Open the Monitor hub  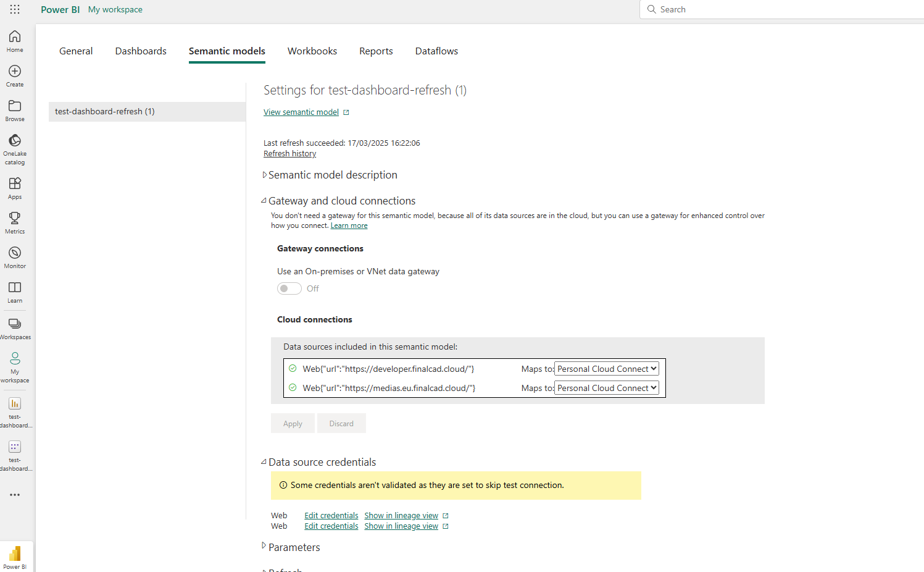point(15,257)
